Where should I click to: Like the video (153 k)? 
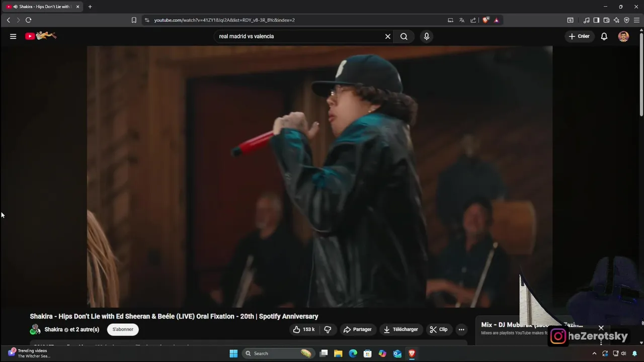[x=304, y=329]
